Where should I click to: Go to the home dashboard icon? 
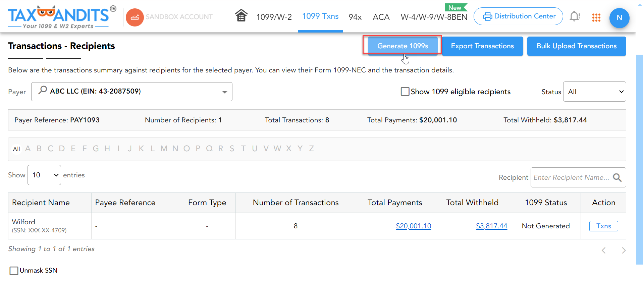coord(241,15)
